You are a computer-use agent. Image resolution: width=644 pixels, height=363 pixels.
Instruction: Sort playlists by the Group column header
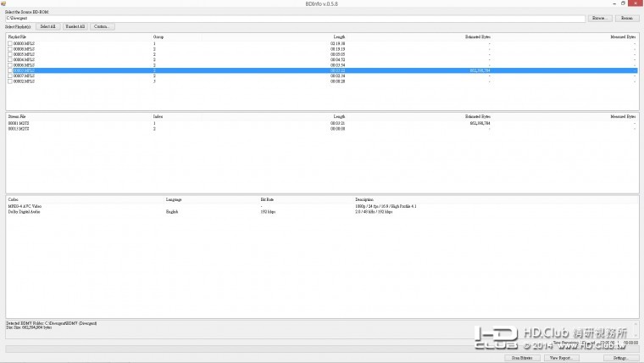tap(158, 37)
